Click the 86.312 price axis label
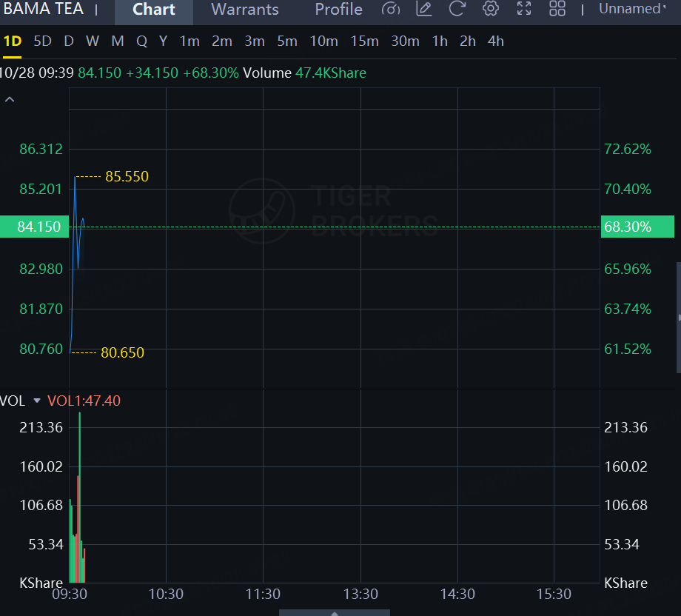Image resolution: width=681 pixels, height=616 pixels. tap(41, 149)
